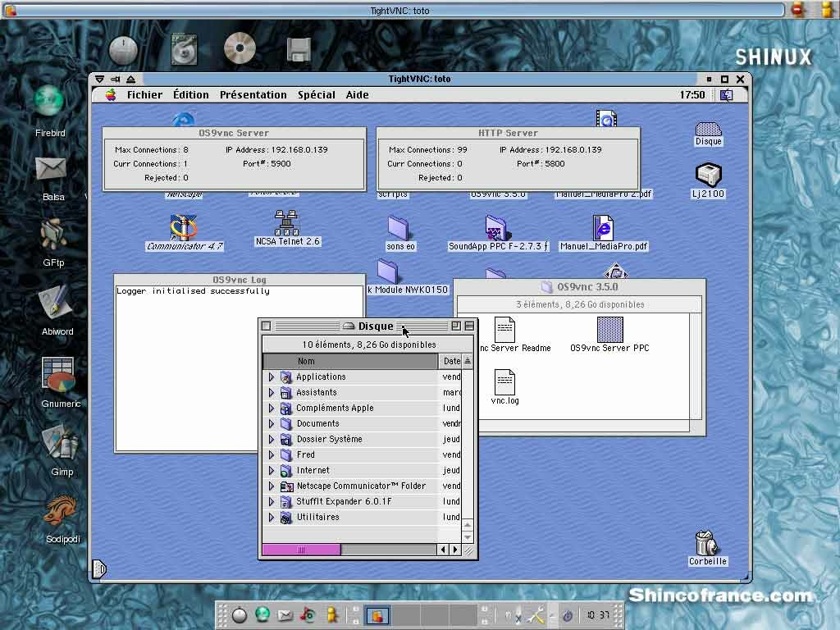
Task: Select the active workspace in bottom pager
Action: tap(377, 615)
